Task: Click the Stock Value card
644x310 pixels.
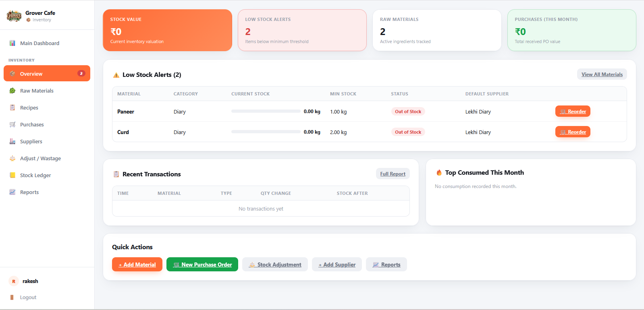Action: (167, 30)
